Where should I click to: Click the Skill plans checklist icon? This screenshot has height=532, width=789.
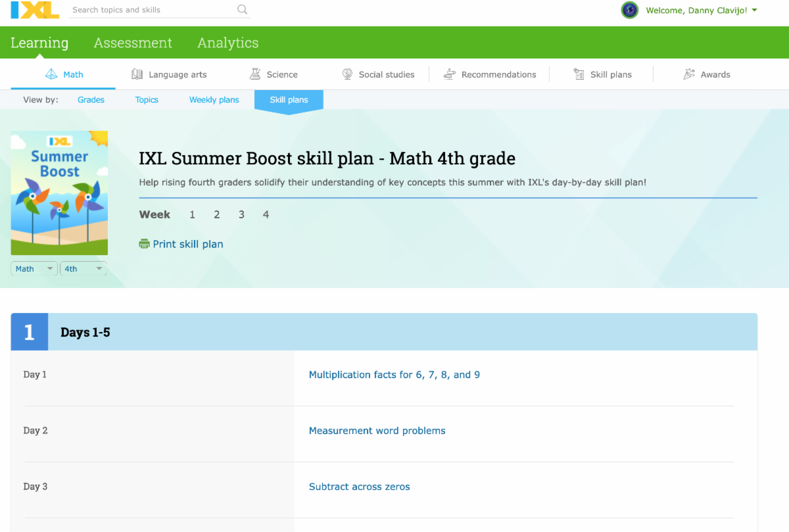pyautogui.click(x=579, y=74)
